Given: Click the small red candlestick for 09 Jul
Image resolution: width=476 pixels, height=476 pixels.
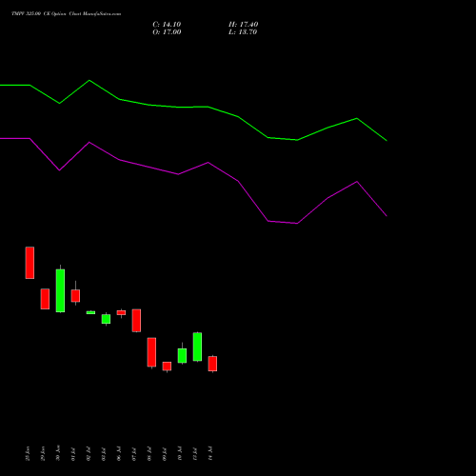Looking at the screenshot, I should click(x=167, y=367).
